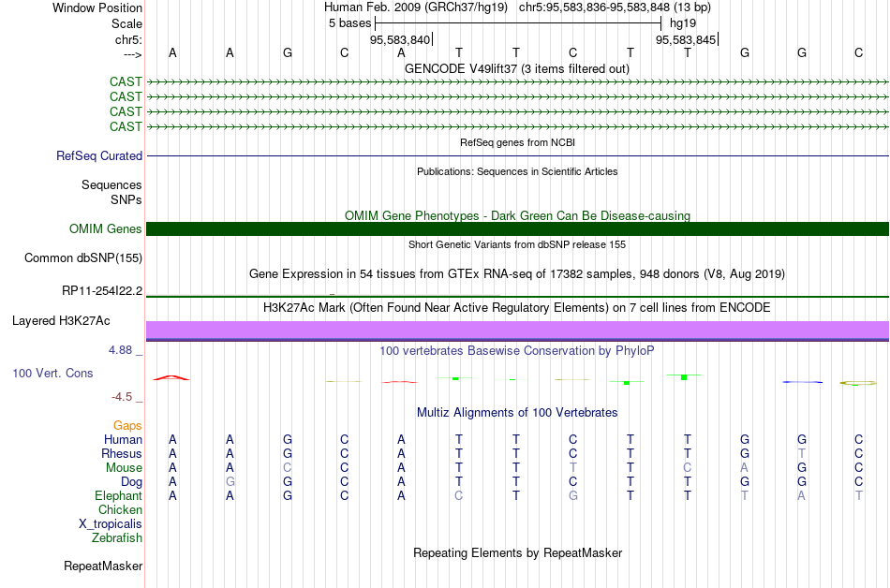This screenshot has width=890, height=588.
Task: Open the RefSeq Curated track label
Action: click(x=98, y=156)
